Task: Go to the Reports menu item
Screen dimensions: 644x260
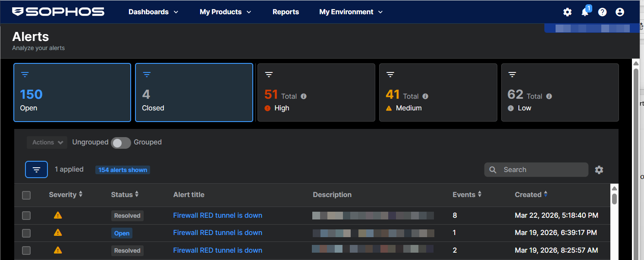Action: click(x=286, y=12)
